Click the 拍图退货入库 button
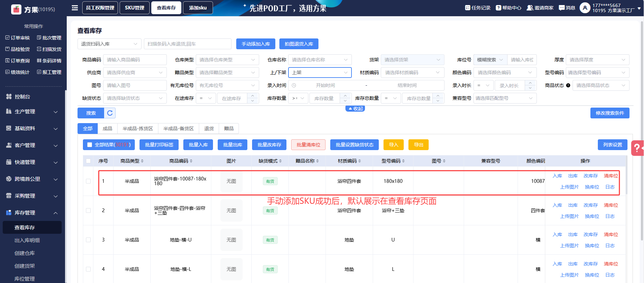 click(x=299, y=44)
